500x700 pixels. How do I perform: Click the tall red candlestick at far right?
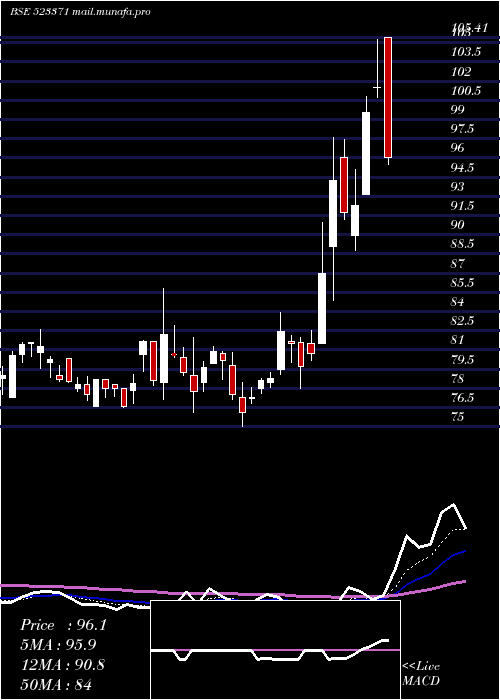pos(388,97)
